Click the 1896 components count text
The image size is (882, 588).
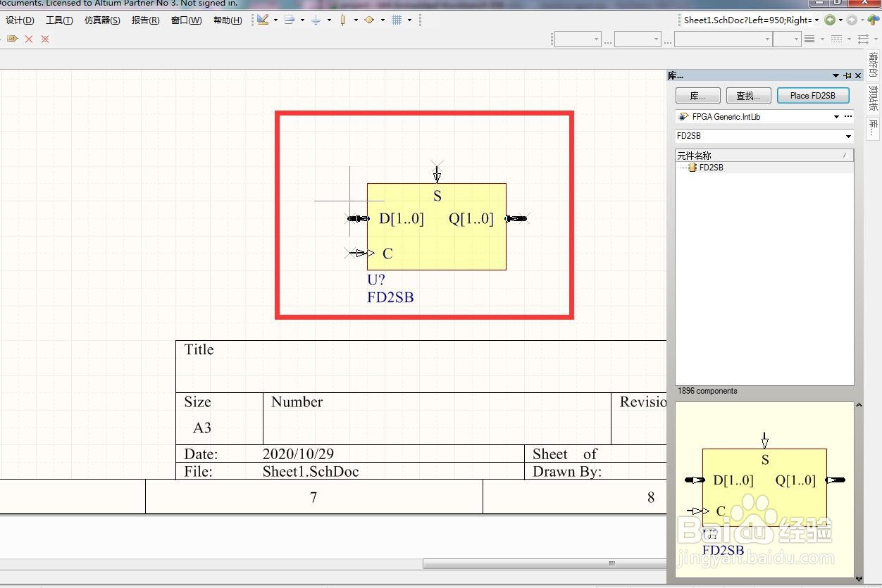[707, 391]
